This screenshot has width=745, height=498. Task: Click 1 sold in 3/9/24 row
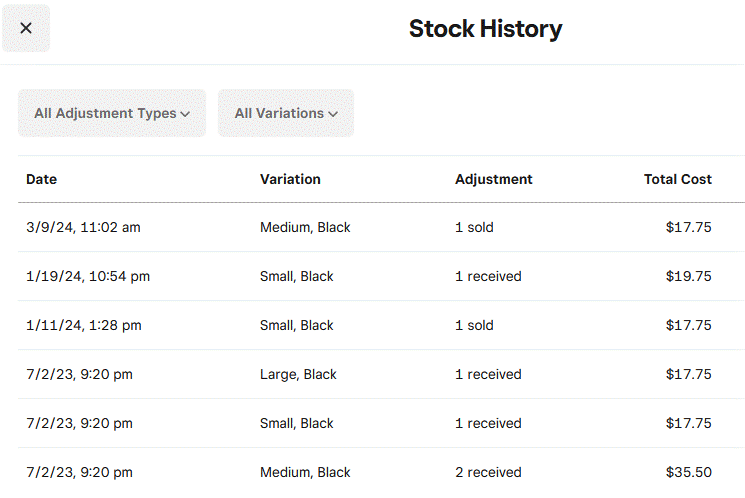(x=474, y=227)
